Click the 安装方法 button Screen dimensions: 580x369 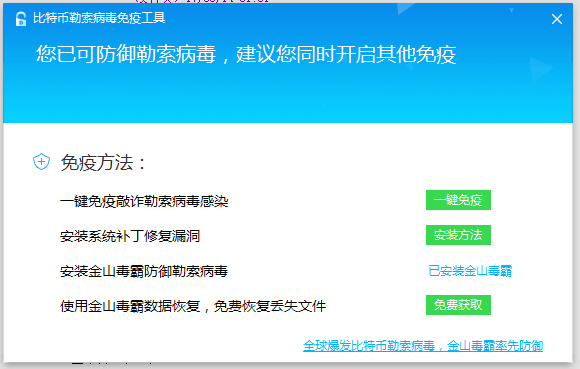tap(458, 235)
